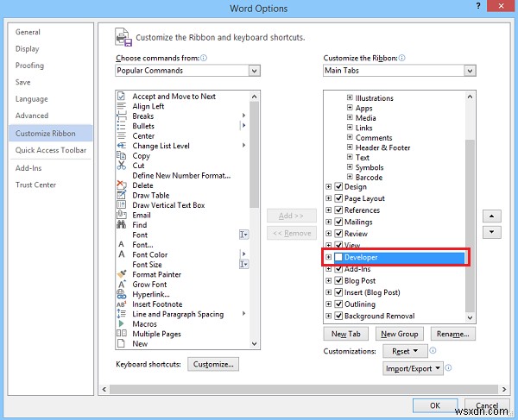Uncheck the Background Removal checkbox
This screenshot has width=518, height=420.
point(338,316)
